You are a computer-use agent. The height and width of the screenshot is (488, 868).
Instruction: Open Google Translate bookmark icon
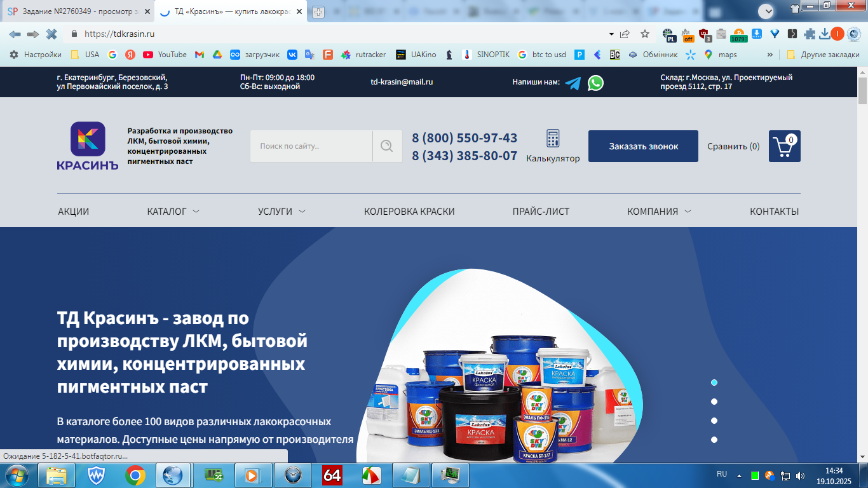click(x=309, y=55)
